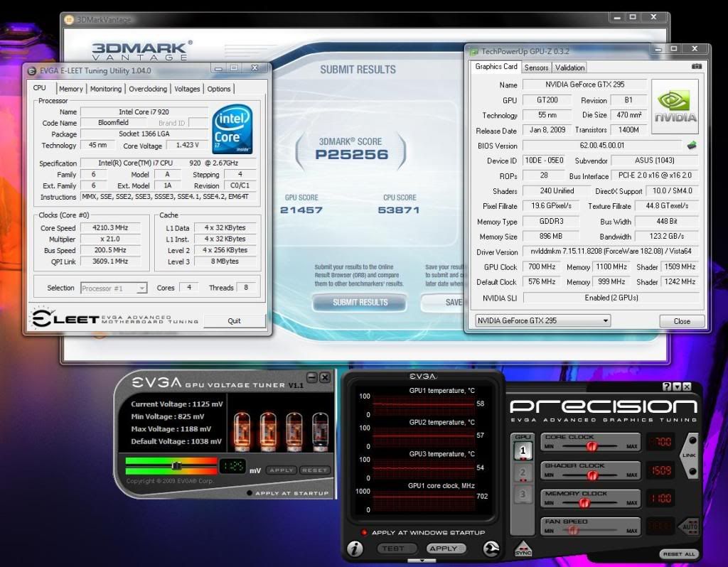Click the Core Clock slider knob
The height and width of the screenshot is (567, 728).
click(x=591, y=446)
